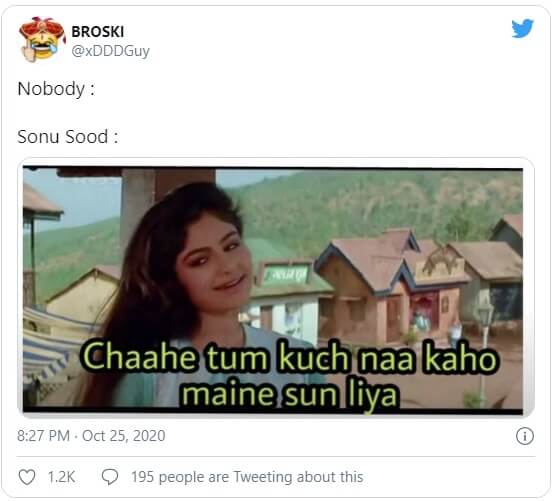Open the BROSKI profile avatar
557x501 pixels.
click(42, 39)
